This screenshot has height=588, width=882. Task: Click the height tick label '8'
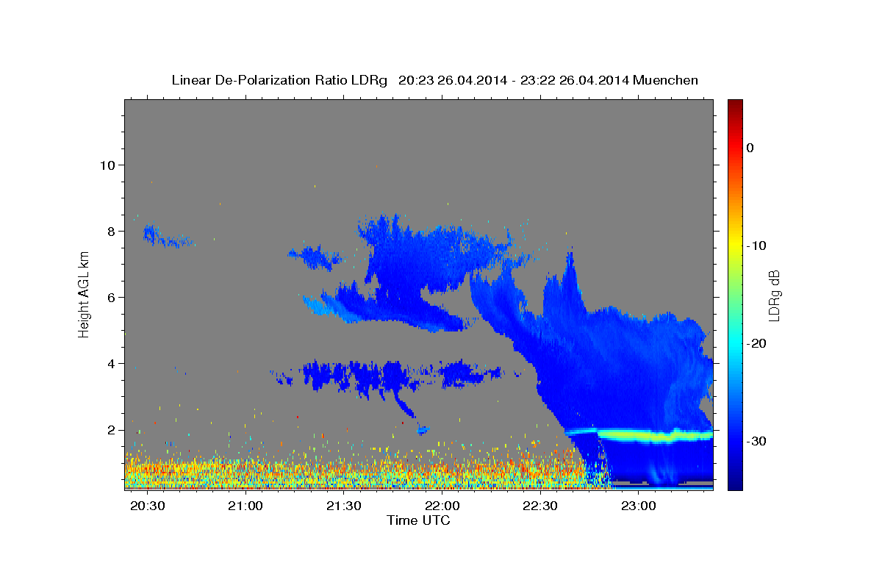click(x=110, y=231)
